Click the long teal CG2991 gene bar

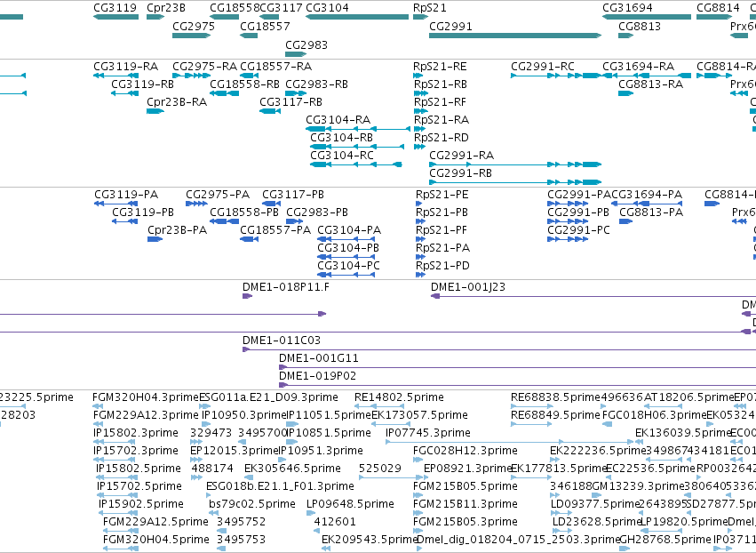(x=515, y=36)
